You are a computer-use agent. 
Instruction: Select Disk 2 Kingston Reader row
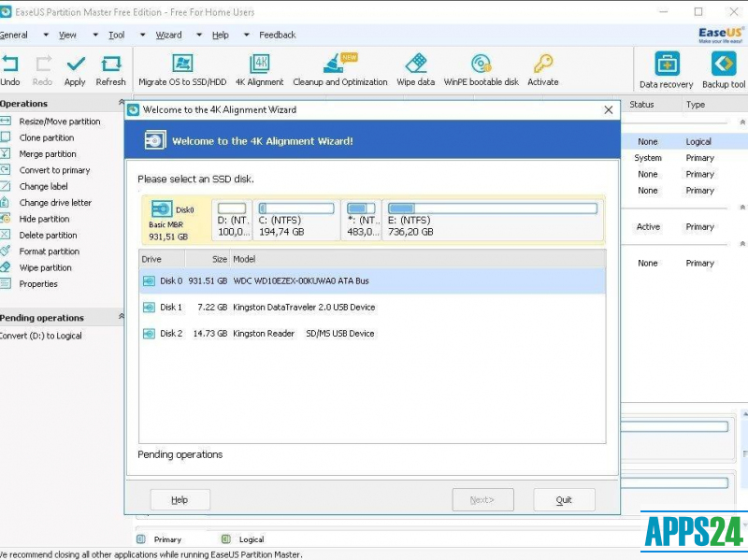click(372, 334)
